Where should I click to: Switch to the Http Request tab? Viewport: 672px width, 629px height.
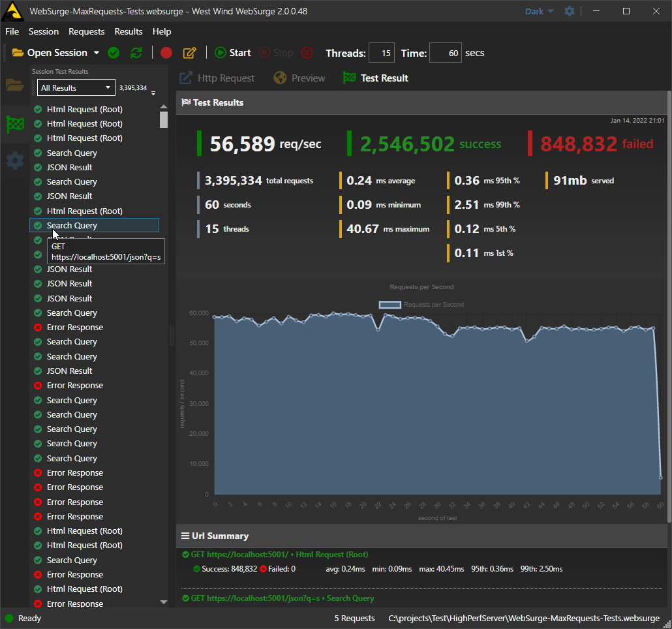coord(217,78)
